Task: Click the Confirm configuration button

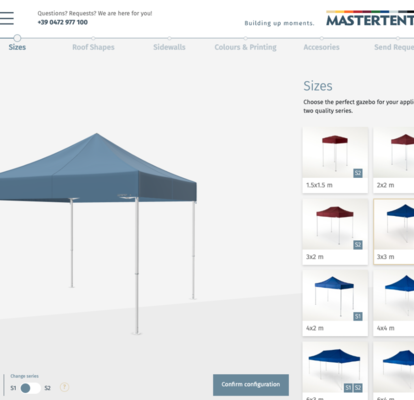Action: [251, 385]
